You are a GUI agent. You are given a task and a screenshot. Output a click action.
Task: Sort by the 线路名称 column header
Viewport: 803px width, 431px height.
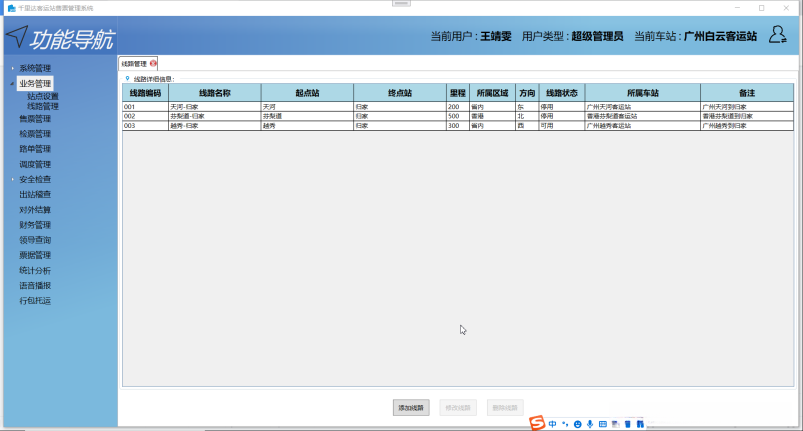point(215,93)
